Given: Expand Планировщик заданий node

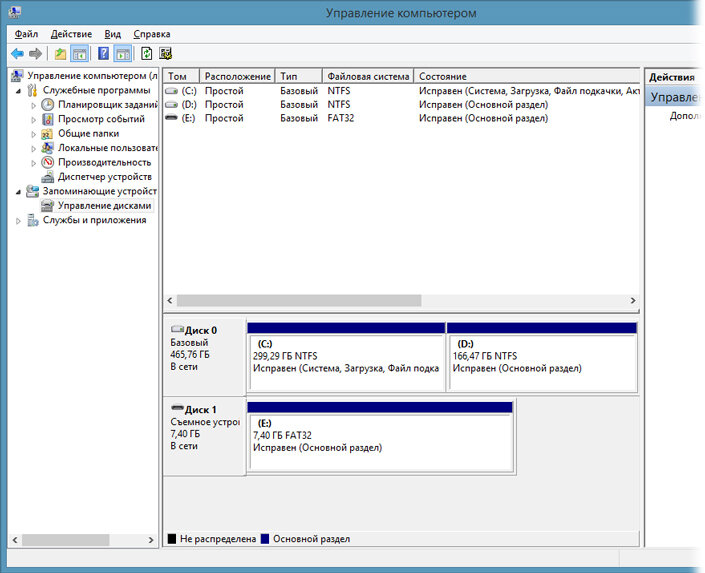Looking at the screenshot, I should point(33,106).
